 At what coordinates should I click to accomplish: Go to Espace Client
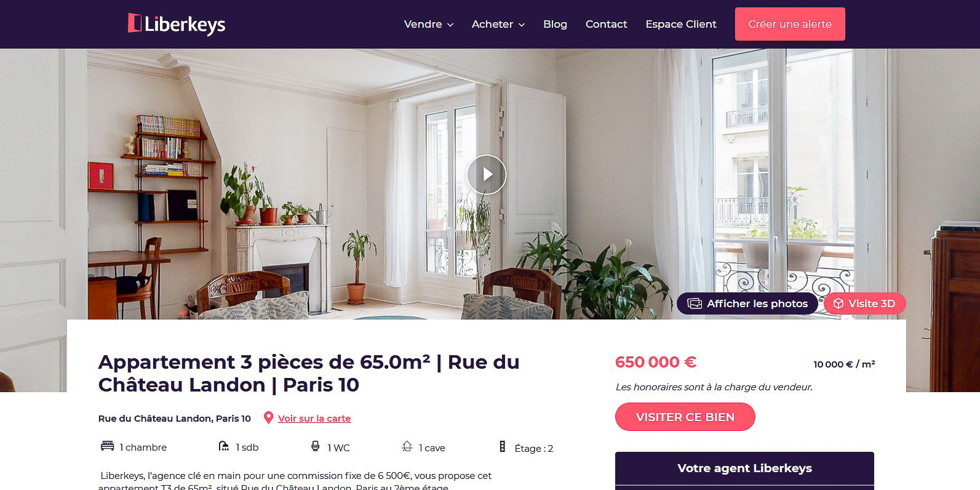tap(681, 24)
